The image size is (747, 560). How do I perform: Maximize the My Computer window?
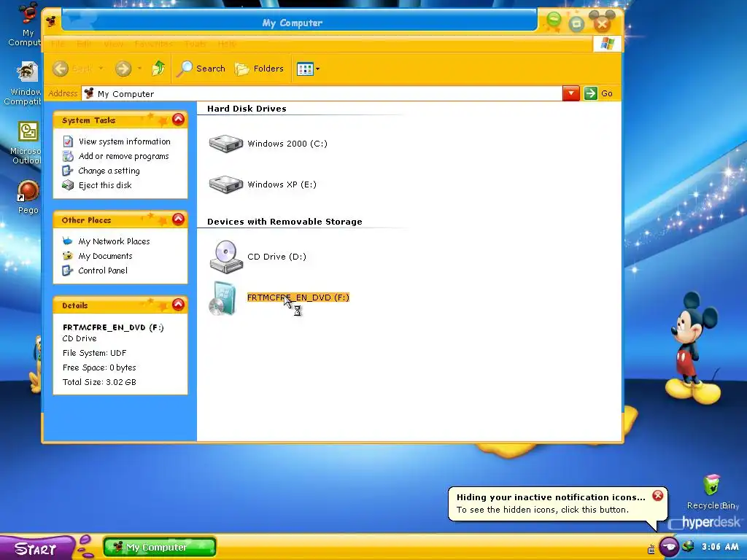click(576, 24)
